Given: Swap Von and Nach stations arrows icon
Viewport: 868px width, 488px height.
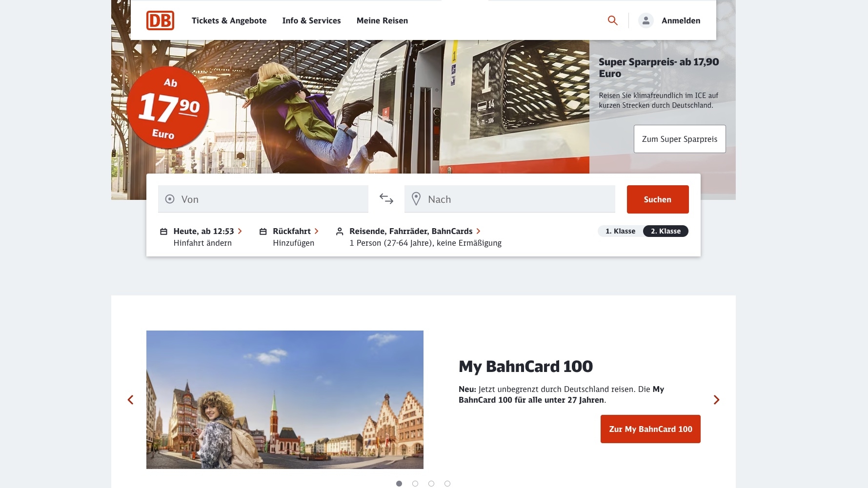Looking at the screenshot, I should click(386, 199).
